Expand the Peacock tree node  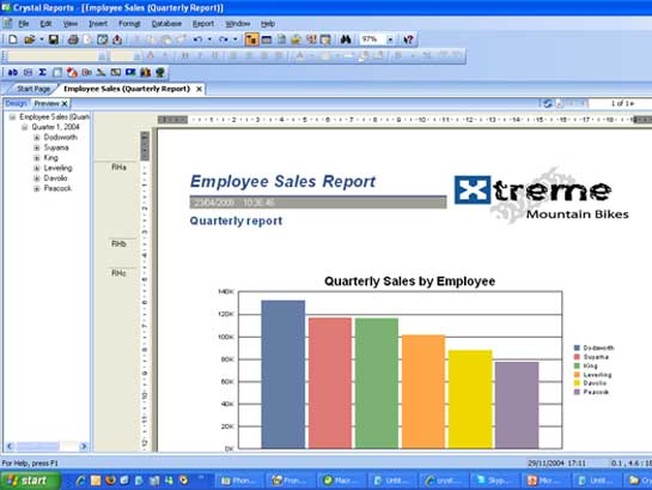[x=37, y=188]
